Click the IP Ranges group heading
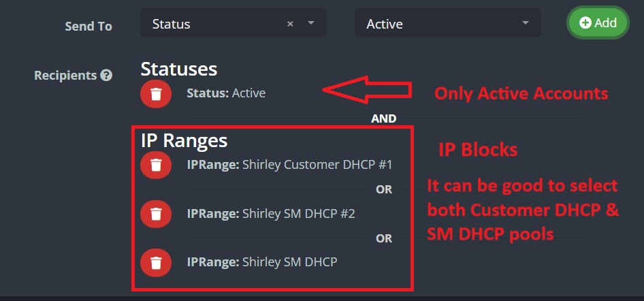This screenshot has height=301, width=644. pyautogui.click(x=184, y=140)
